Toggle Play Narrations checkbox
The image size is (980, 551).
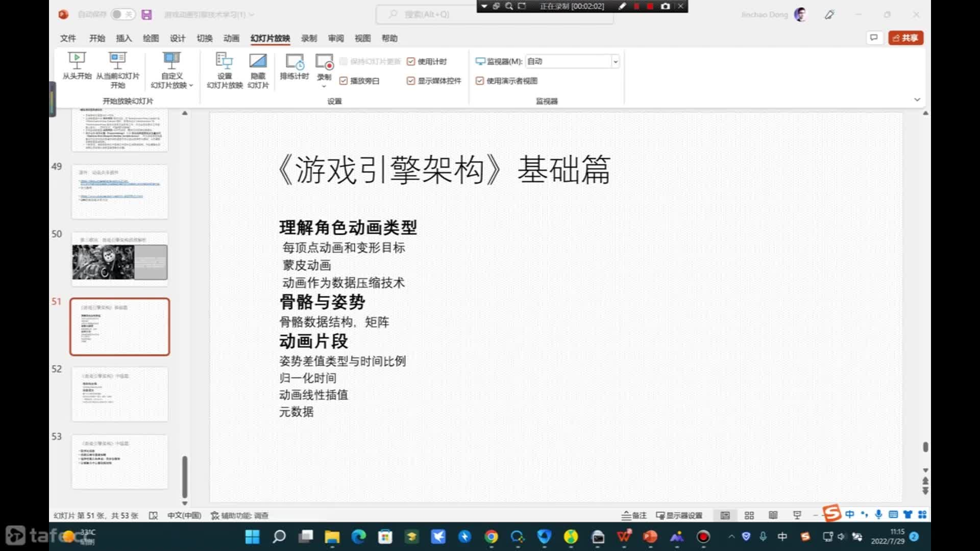click(x=344, y=81)
